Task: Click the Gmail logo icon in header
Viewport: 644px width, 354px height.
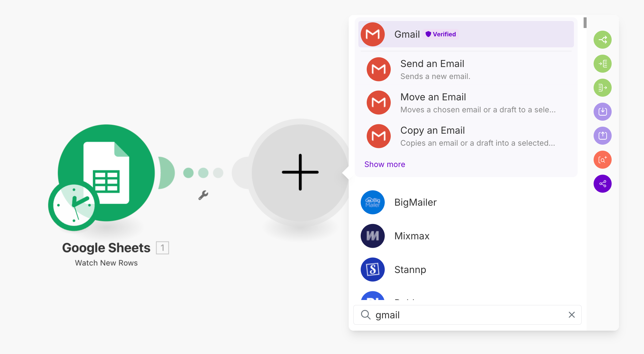Action: pos(373,34)
